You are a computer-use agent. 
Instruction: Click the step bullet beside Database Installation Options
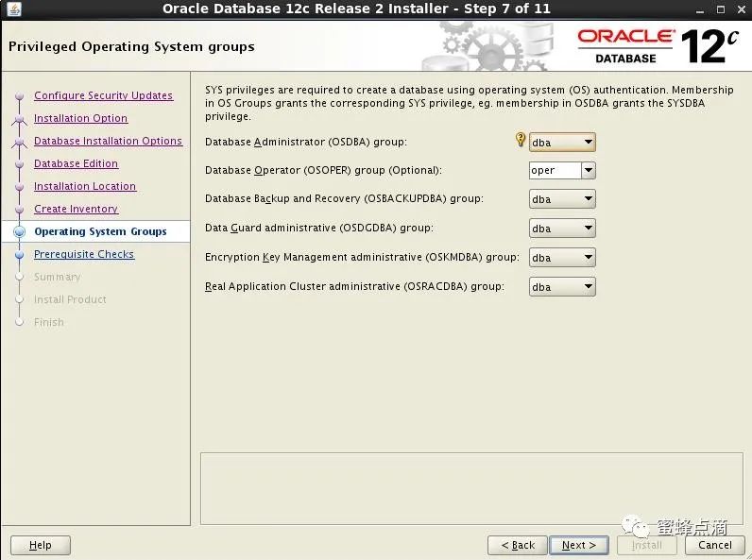[19, 142]
